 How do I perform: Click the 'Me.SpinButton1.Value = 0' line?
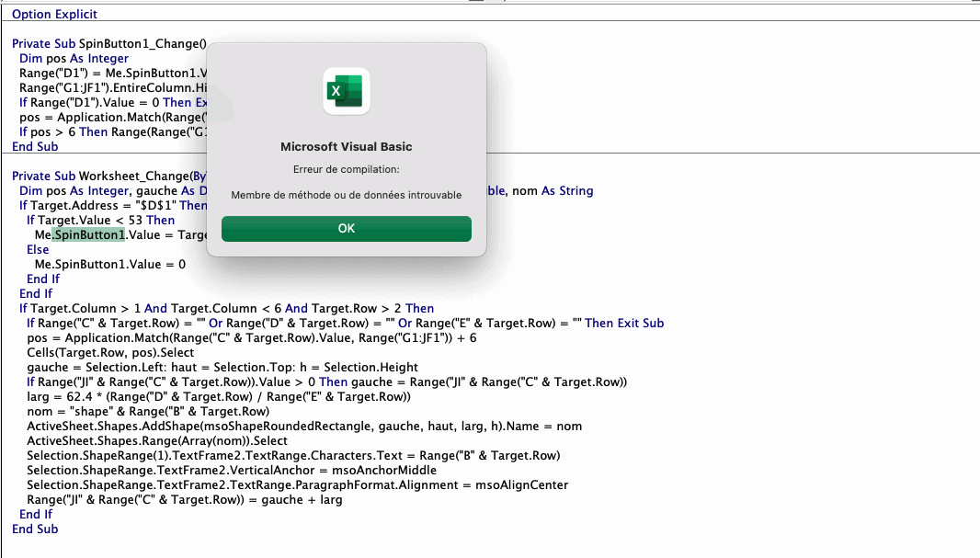110,265
